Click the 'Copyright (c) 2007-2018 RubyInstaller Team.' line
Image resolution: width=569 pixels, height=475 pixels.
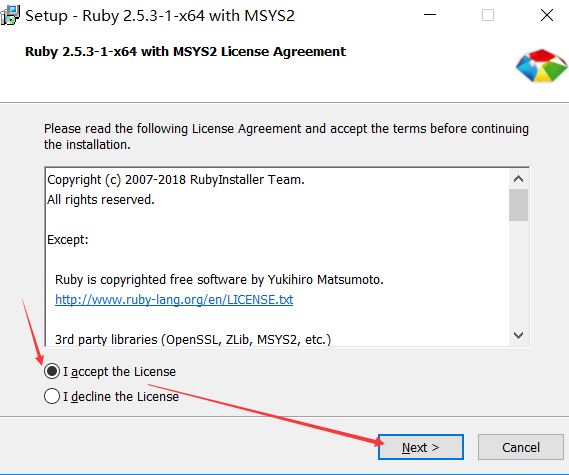(176, 180)
